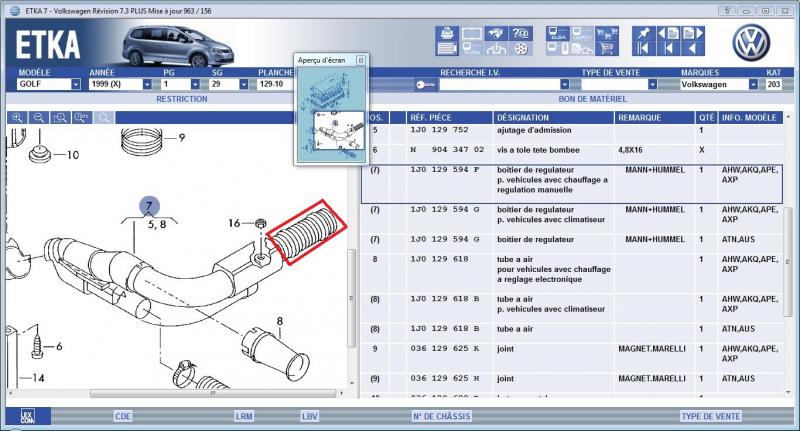
Task: Open the MARQUES dropdown showing Volkswagen
Action: coord(753,84)
